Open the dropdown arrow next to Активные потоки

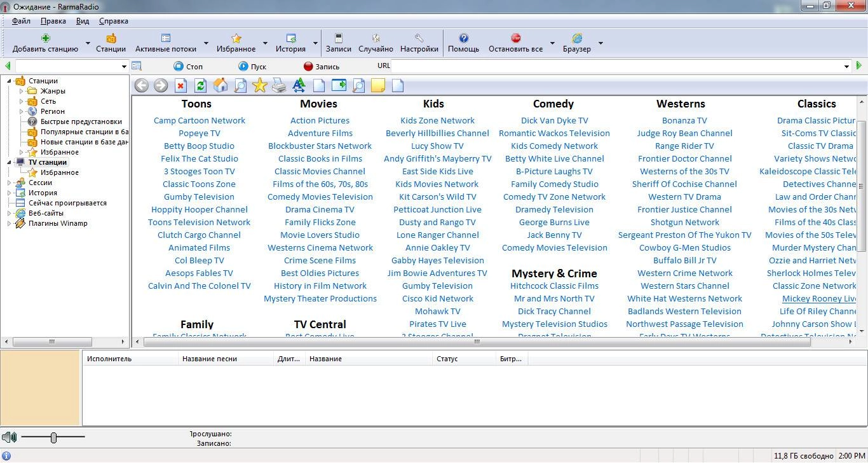[206, 43]
